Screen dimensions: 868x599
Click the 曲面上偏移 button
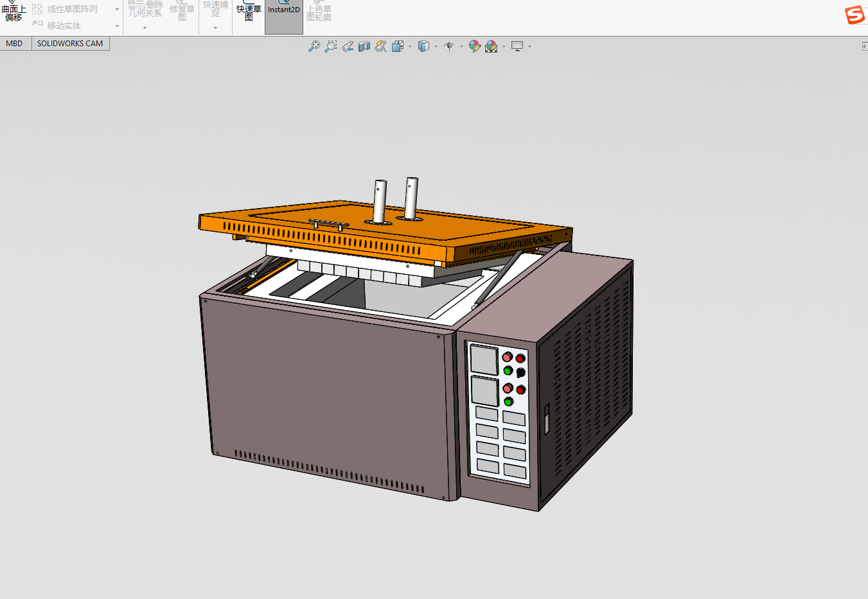tap(13, 13)
